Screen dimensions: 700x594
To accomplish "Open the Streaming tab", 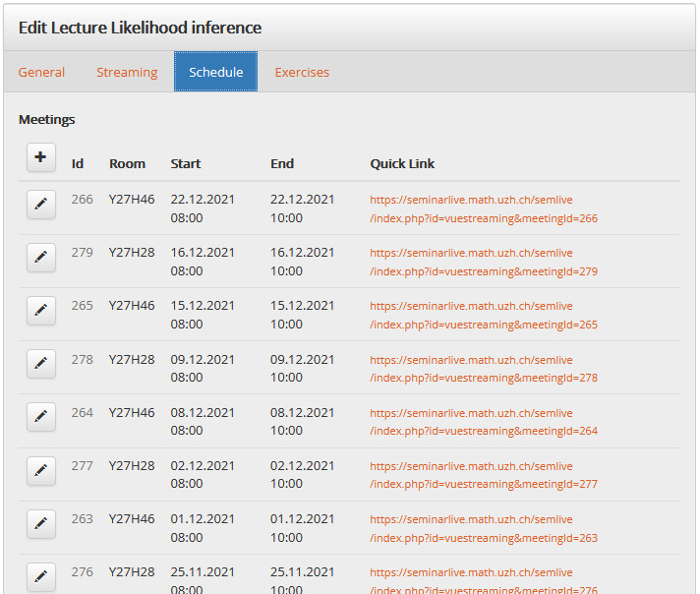I will pos(127,72).
